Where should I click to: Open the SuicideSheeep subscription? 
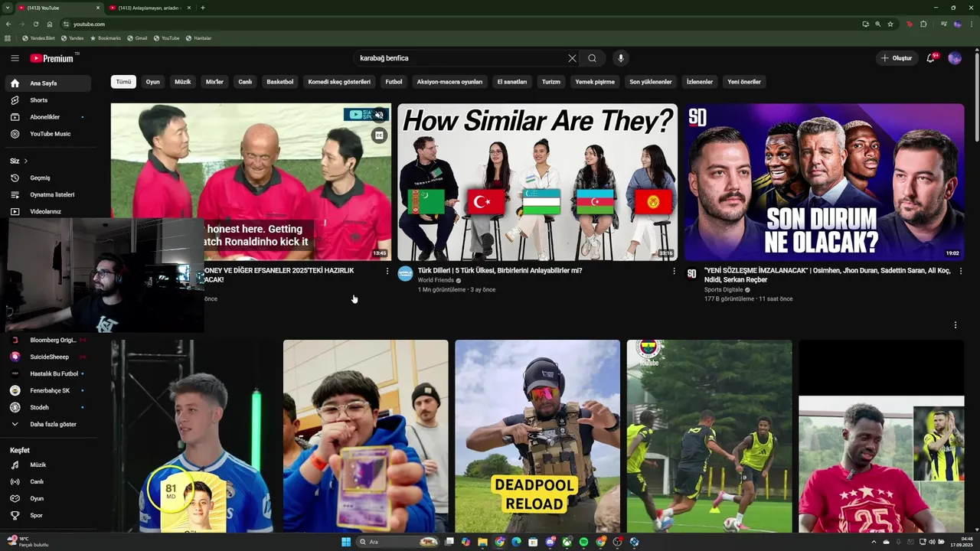[x=47, y=357]
